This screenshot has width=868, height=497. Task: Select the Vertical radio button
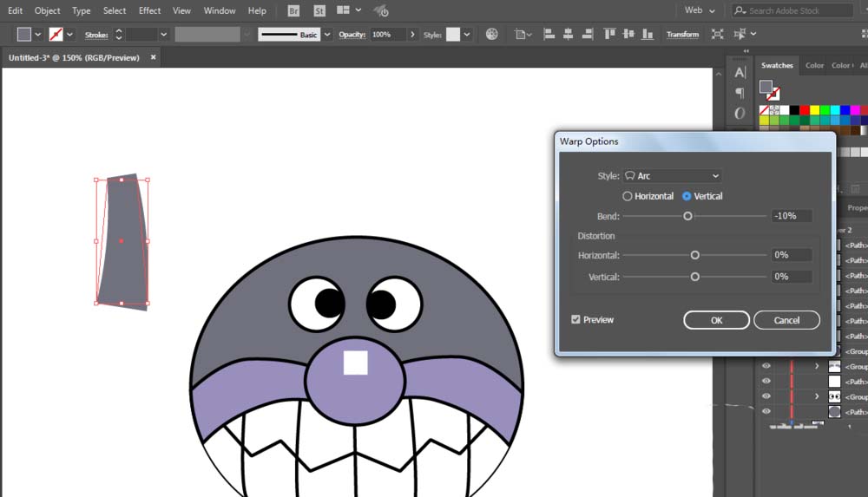click(687, 196)
